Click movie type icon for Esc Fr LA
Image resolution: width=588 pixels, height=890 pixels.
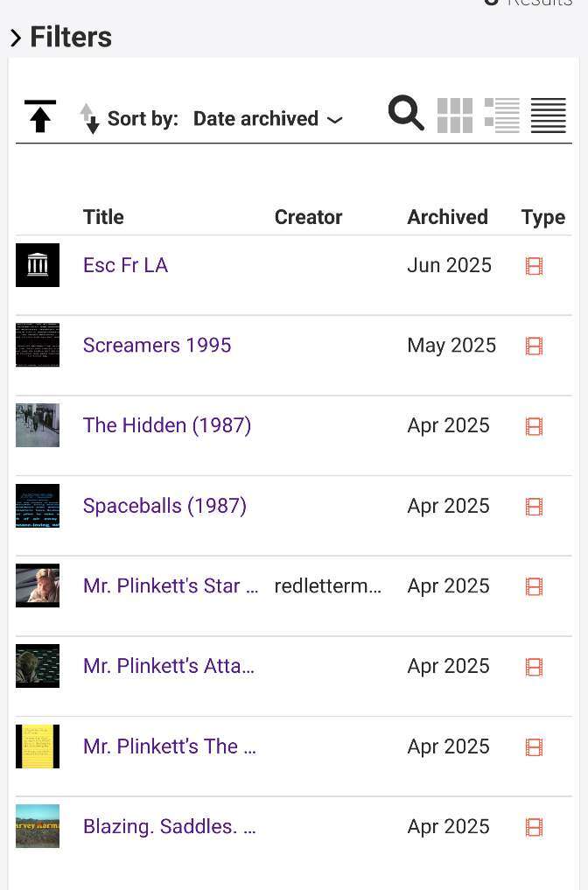click(534, 266)
